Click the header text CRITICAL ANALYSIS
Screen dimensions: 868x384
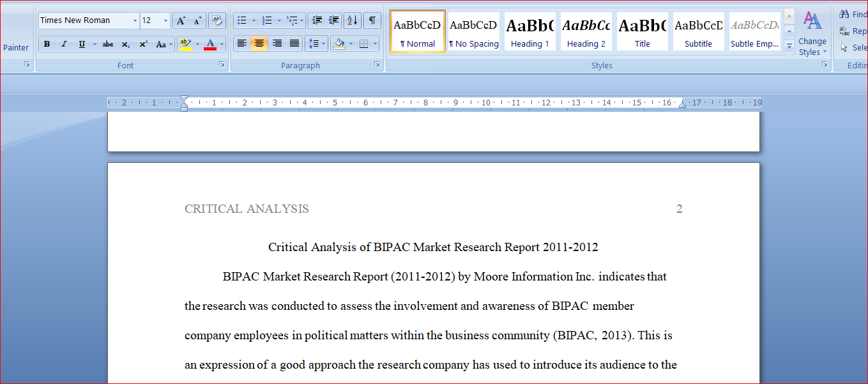click(x=247, y=209)
